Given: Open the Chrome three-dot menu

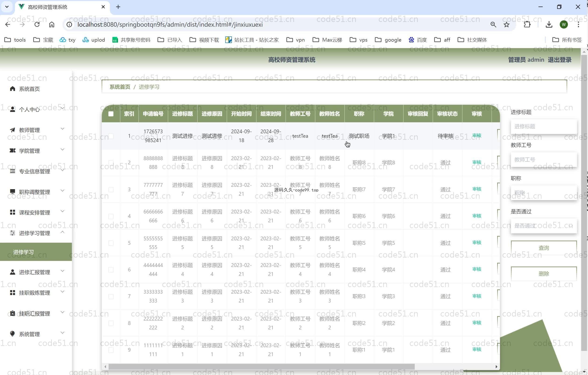Looking at the screenshot, I should tap(578, 25).
